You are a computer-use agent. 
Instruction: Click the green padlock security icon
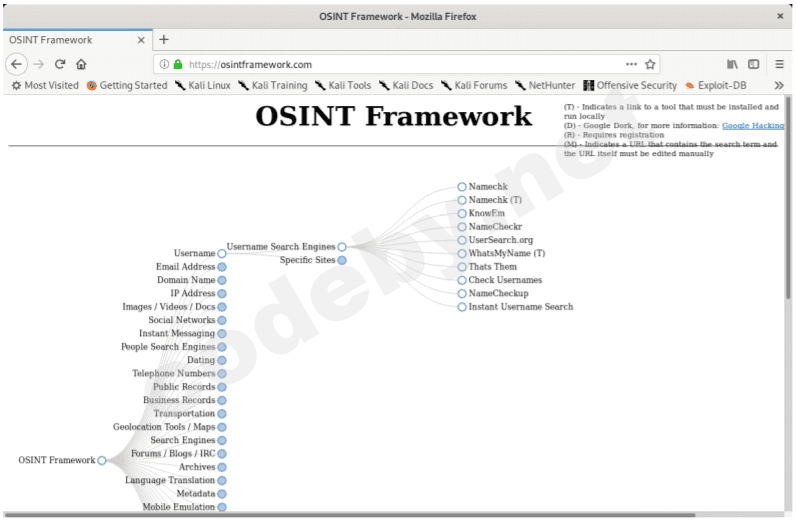(x=178, y=64)
